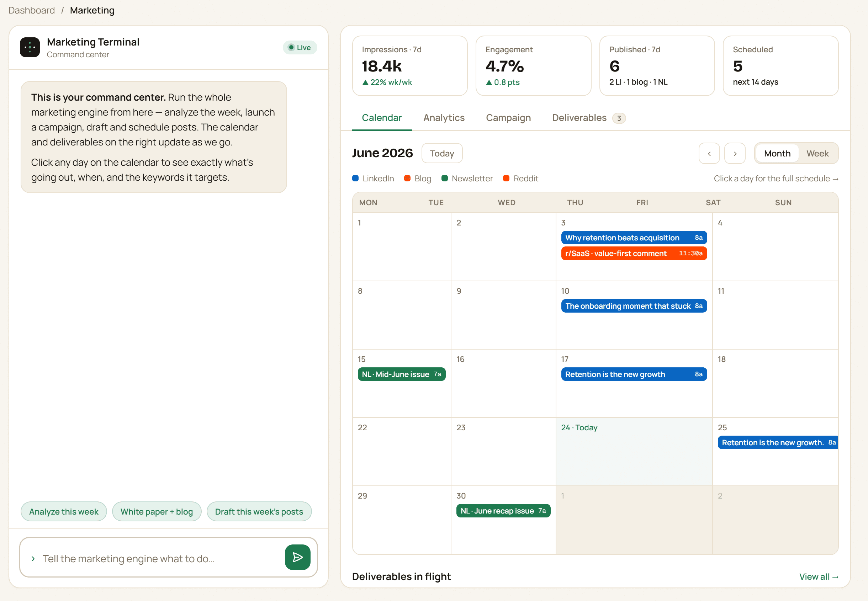Open the Deliverables tab

589,118
